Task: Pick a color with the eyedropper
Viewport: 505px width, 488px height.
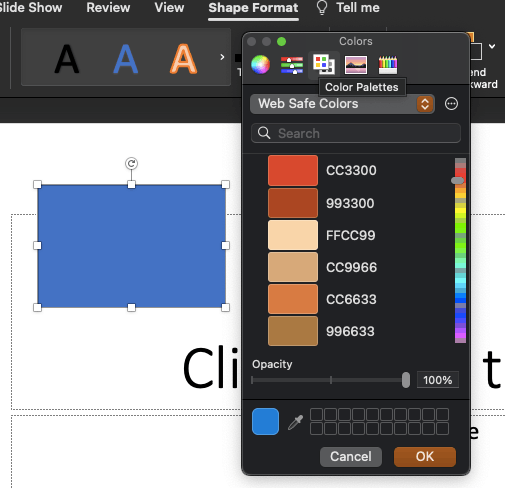Action: (296, 422)
